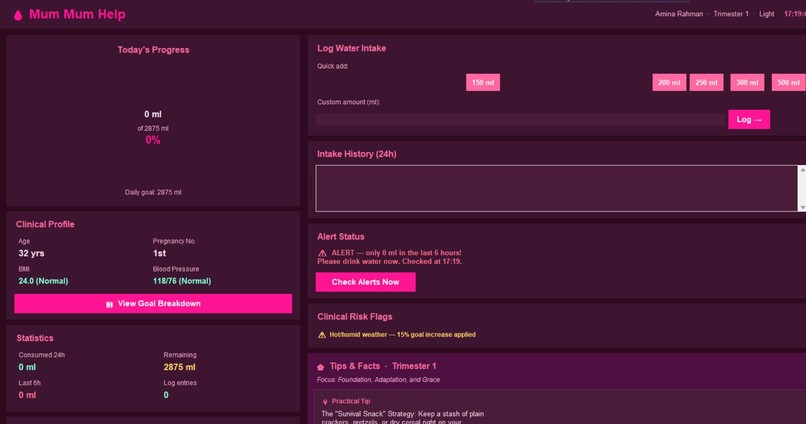Add 150 ml quick amount

(483, 82)
